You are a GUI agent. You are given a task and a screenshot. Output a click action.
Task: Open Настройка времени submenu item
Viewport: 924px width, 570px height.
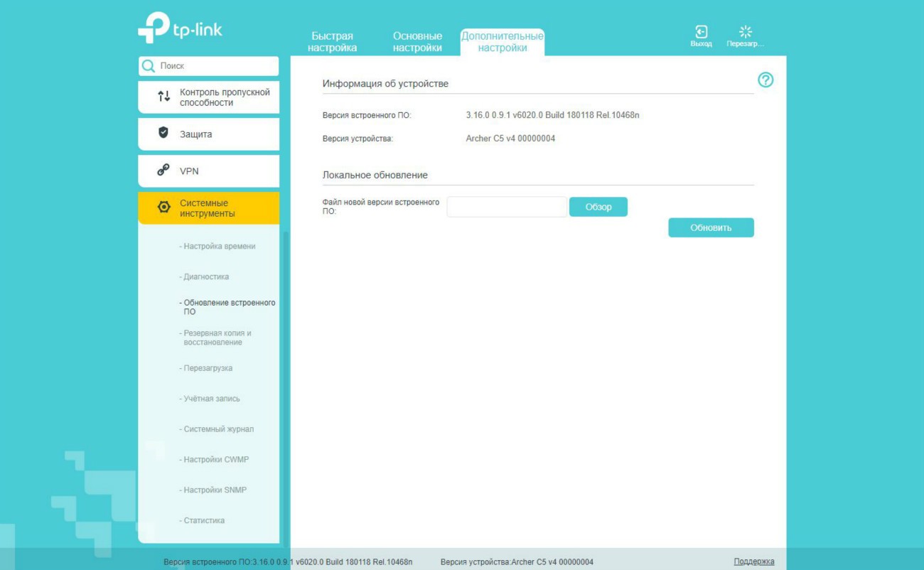click(219, 247)
